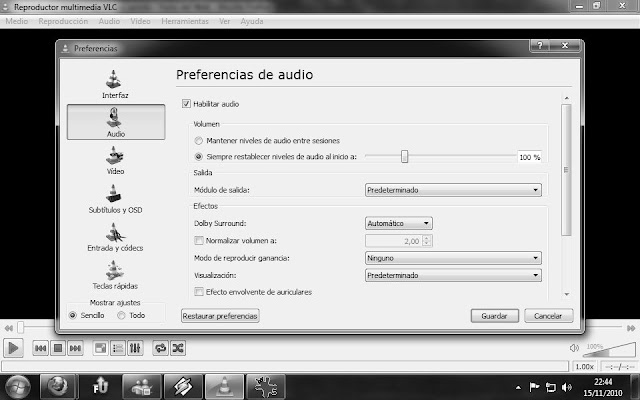The height and width of the screenshot is (400, 640).
Task: Open Teclas rápidas preferences
Action: coord(115,275)
